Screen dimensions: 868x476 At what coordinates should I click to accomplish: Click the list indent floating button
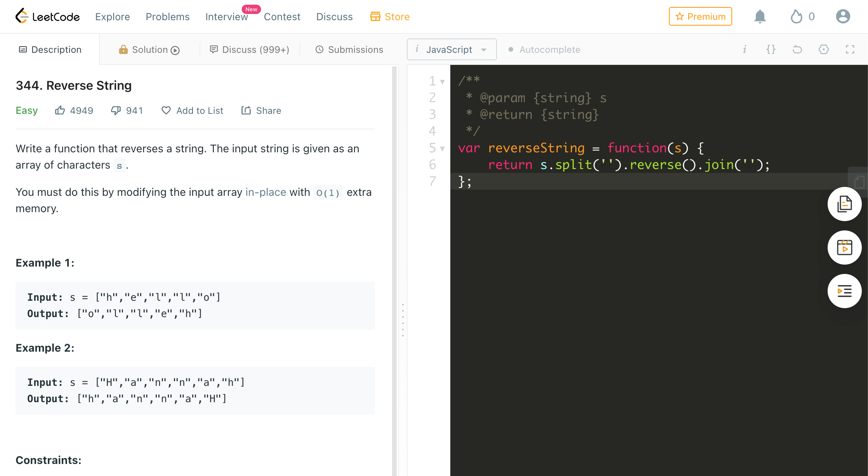click(x=844, y=291)
